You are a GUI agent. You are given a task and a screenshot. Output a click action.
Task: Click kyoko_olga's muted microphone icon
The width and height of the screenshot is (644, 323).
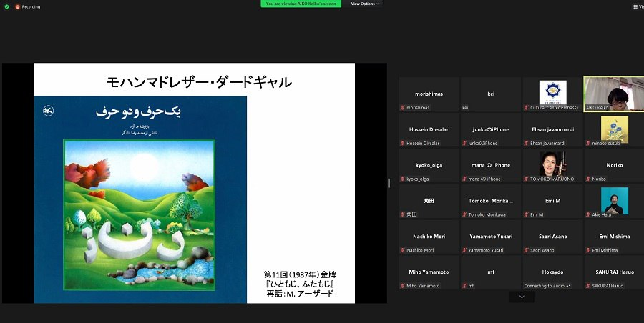(x=403, y=179)
